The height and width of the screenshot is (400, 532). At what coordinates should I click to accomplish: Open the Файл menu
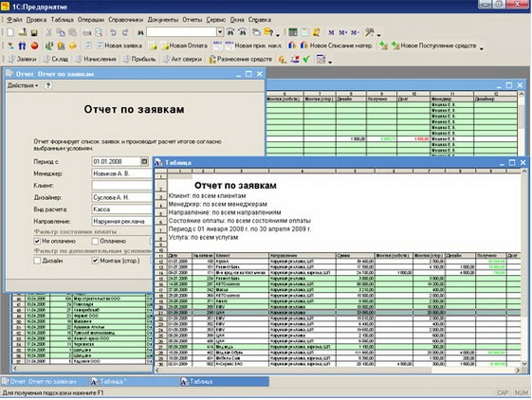14,20
